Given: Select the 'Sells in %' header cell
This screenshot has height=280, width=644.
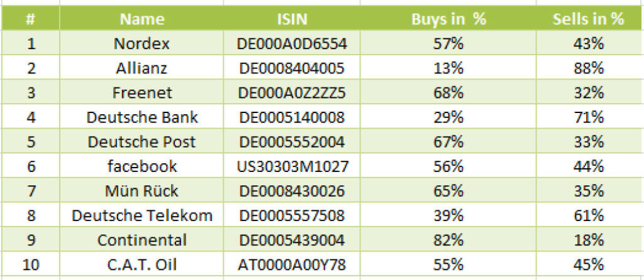Looking at the screenshot, I should [x=588, y=19].
